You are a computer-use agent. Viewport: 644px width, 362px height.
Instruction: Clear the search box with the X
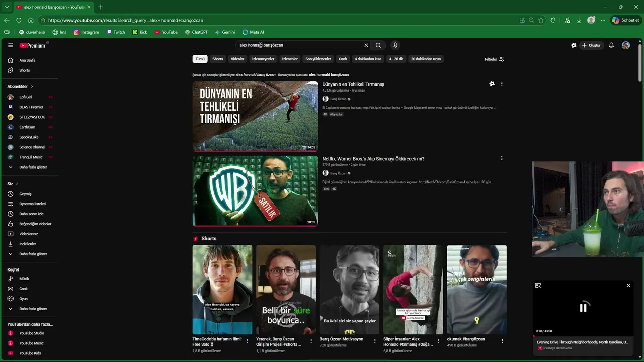click(x=366, y=45)
